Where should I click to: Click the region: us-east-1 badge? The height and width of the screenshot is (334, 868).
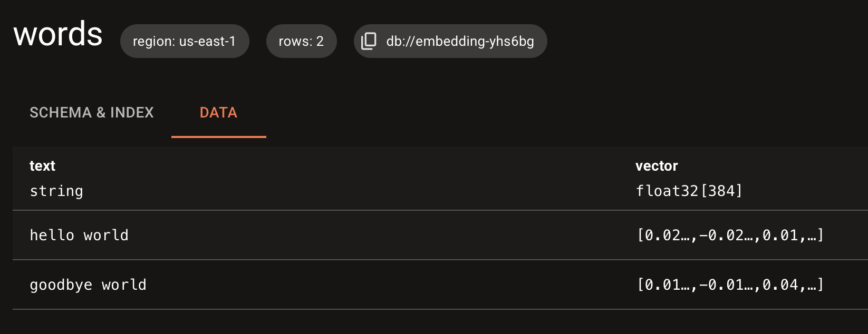(x=185, y=41)
